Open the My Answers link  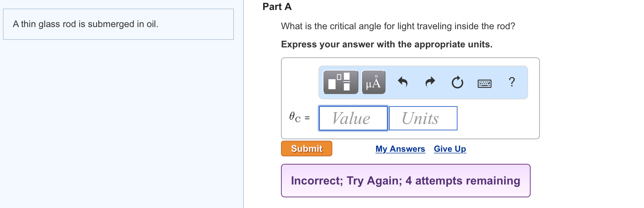[x=400, y=149]
